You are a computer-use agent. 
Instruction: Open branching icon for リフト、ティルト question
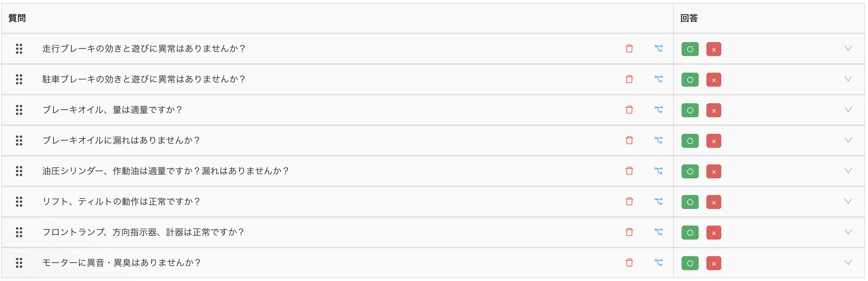[658, 202]
